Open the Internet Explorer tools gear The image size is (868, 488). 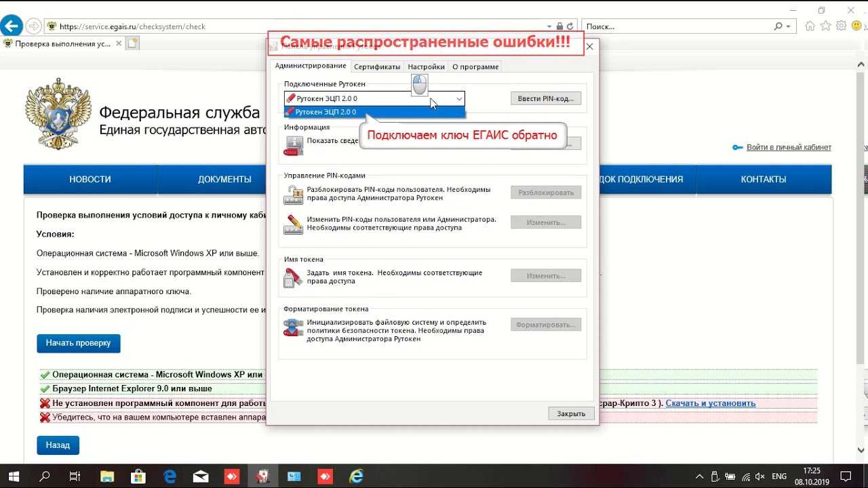click(842, 26)
